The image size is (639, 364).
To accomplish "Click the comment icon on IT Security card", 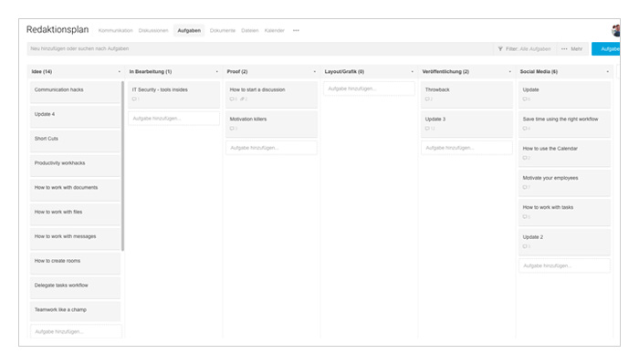I will pos(134,99).
